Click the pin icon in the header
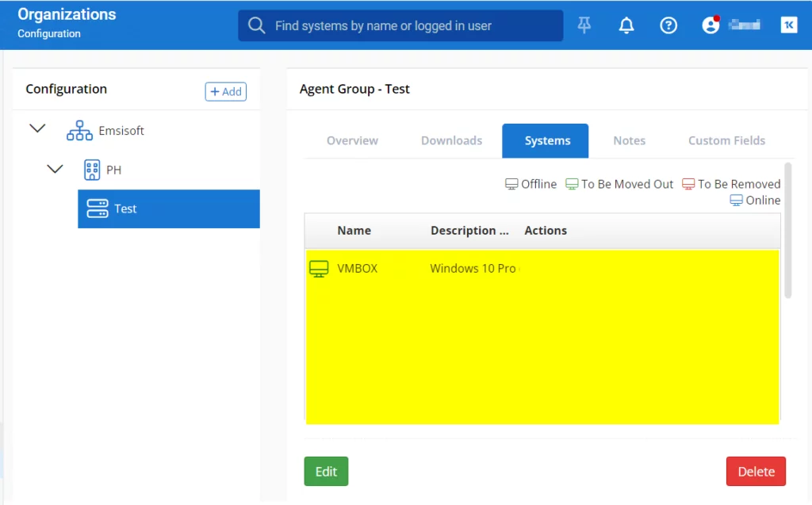The image size is (812, 505). (584, 25)
